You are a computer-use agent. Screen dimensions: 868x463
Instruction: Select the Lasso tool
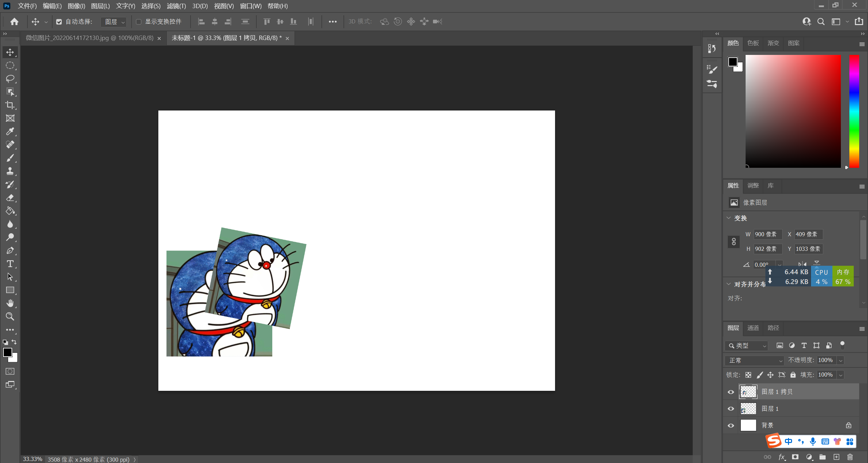click(x=10, y=79)
